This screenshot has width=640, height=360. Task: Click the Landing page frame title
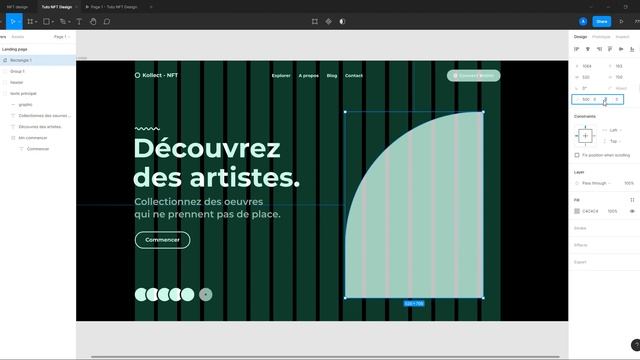[x=15, y=49]
